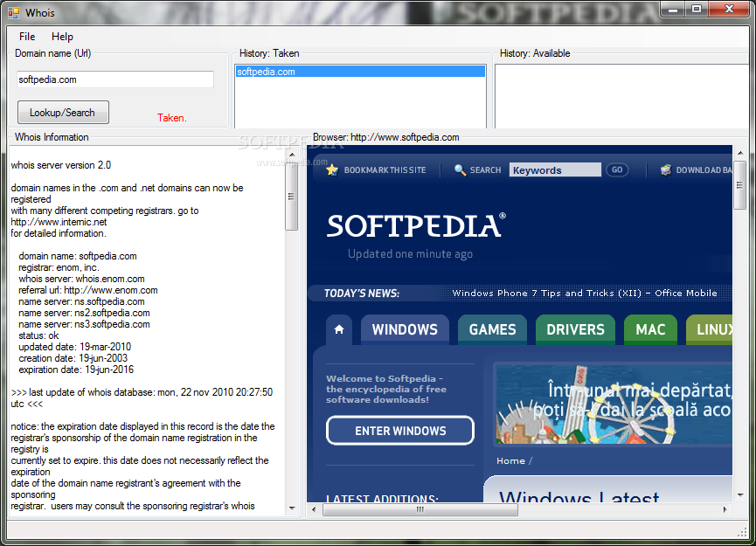The width and height of the screenshot is (756, 546).
Task: Open the Help menu
Action: [x=62, y=37]
